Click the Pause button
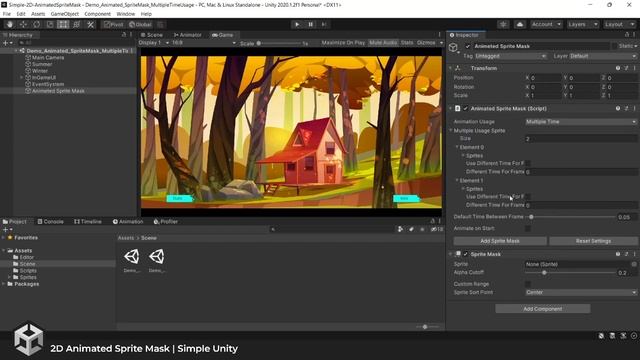The width and height of the screenshot is (640, 360). pyautogui.click(x=310, y=24)
